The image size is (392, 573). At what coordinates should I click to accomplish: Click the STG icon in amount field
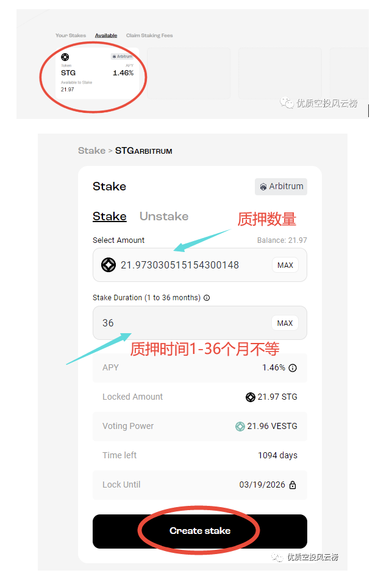click(x=109, y=265)
